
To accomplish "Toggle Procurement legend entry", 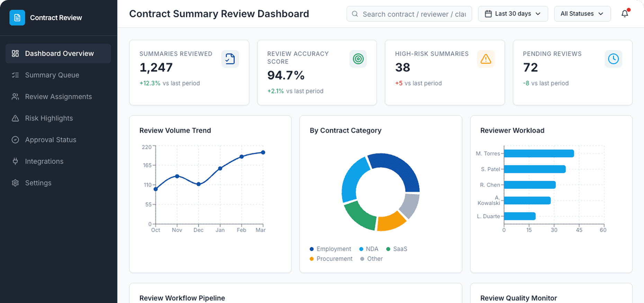I will coord(331,259).
